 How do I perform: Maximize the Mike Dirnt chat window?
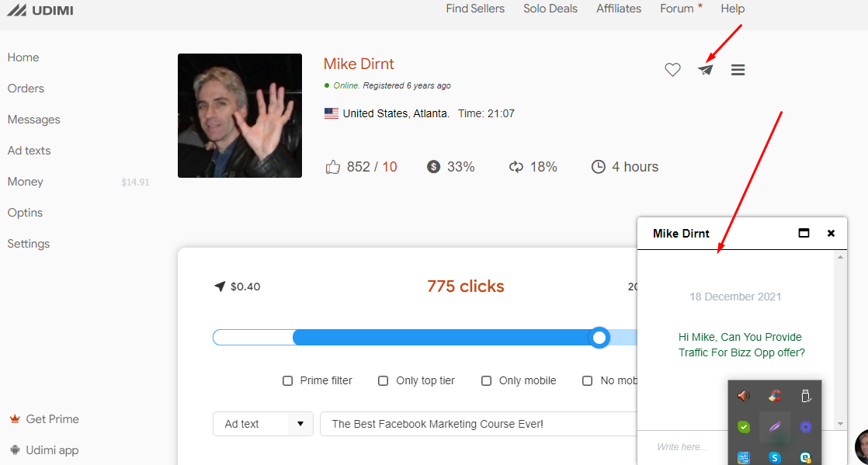pyautogui.click(x=804, y=233)
